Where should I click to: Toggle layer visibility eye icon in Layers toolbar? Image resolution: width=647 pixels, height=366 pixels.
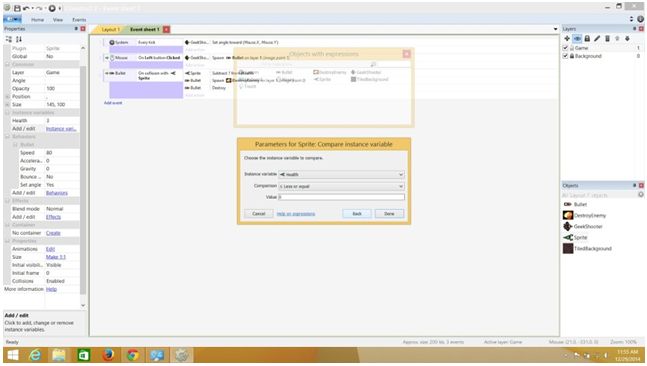pos(577,38)
